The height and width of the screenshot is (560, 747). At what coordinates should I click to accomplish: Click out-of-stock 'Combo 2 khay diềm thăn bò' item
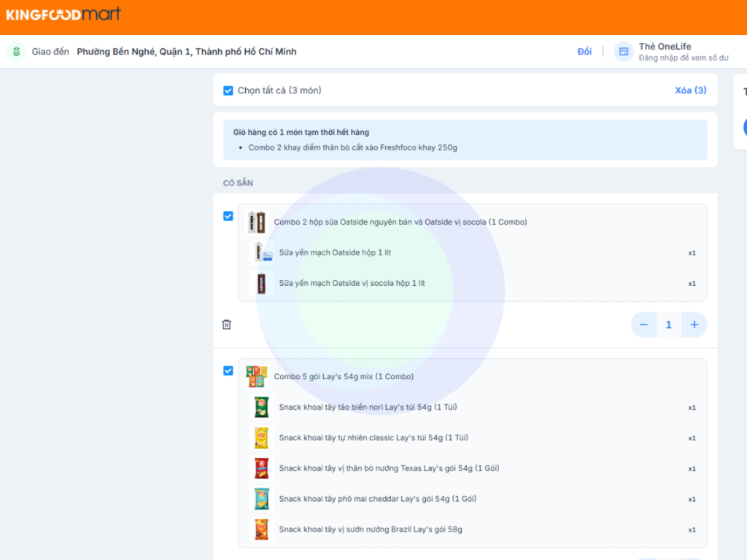pos(352,147)
